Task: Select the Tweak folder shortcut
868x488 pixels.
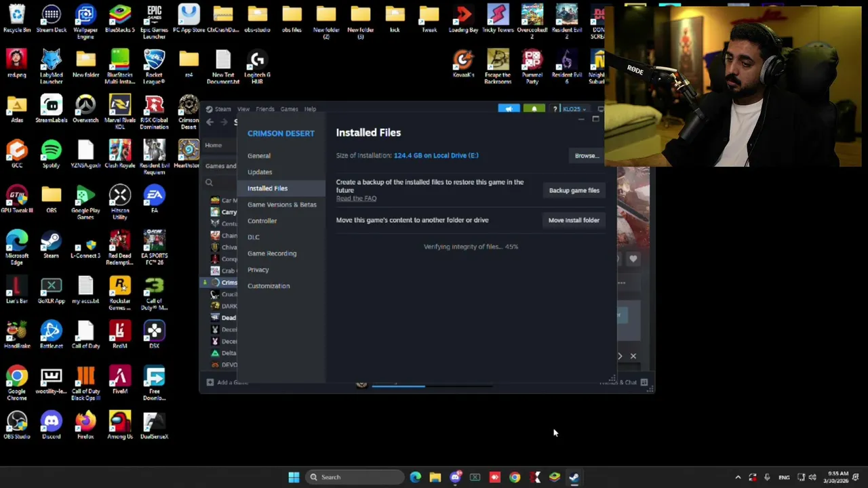Action: point(429,18)
